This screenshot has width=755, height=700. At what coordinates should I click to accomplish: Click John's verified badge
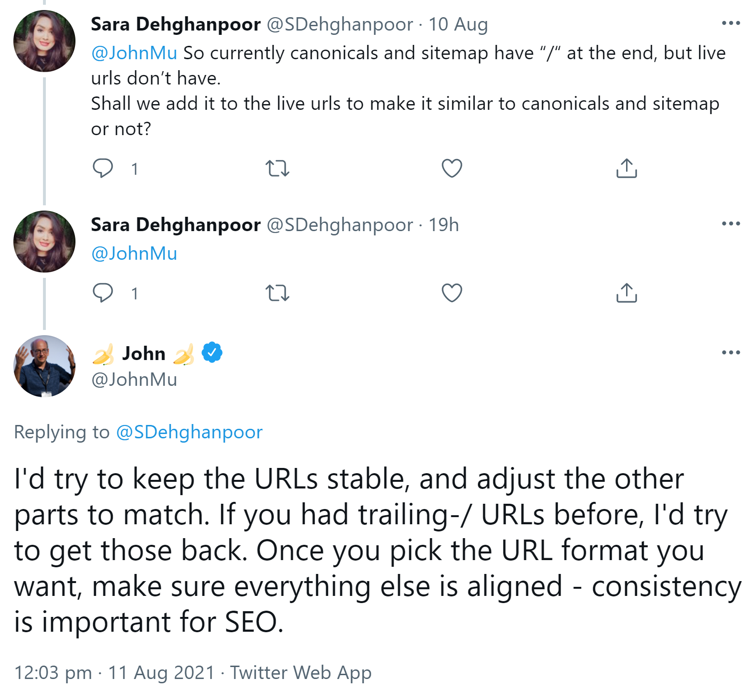coord(212,352)
